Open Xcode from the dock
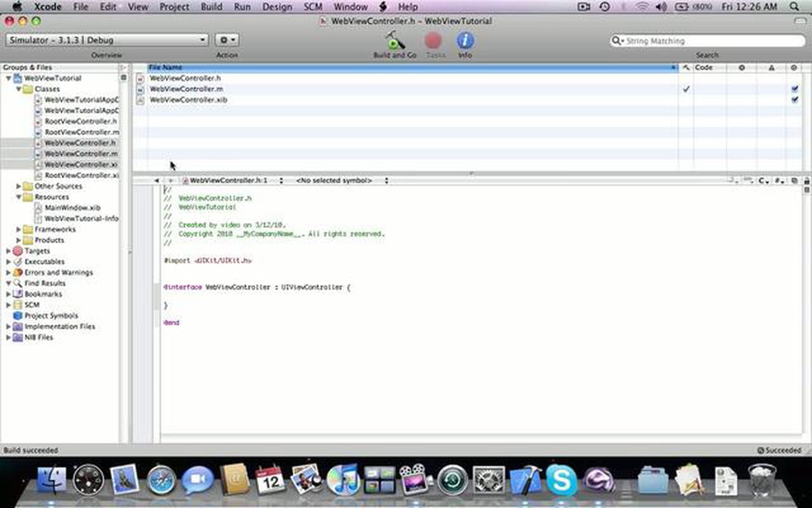Image resolution: width=812 pixels, height=508 pixels. point(525,479)
